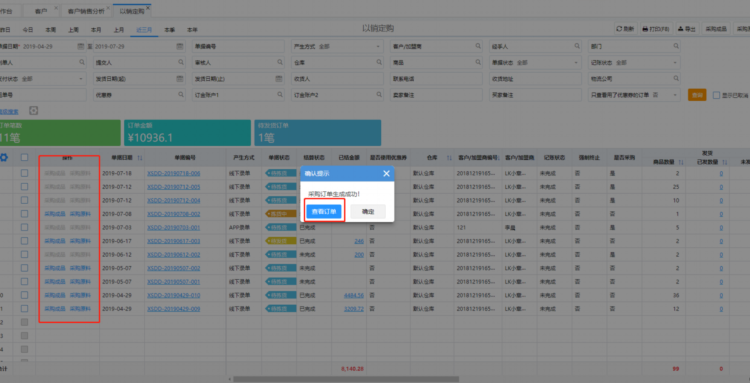Sort table by 商品数量 column arrows

[681, 163]
